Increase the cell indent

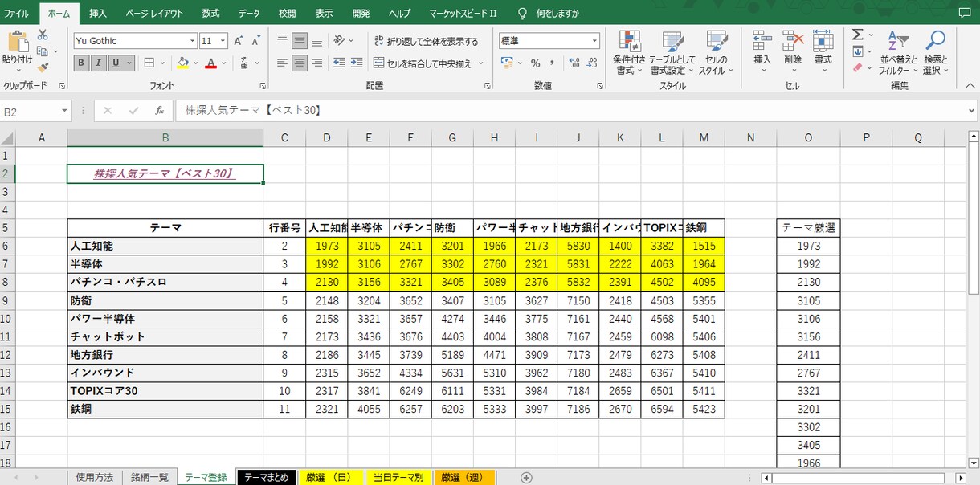click(x=356, y=63)
